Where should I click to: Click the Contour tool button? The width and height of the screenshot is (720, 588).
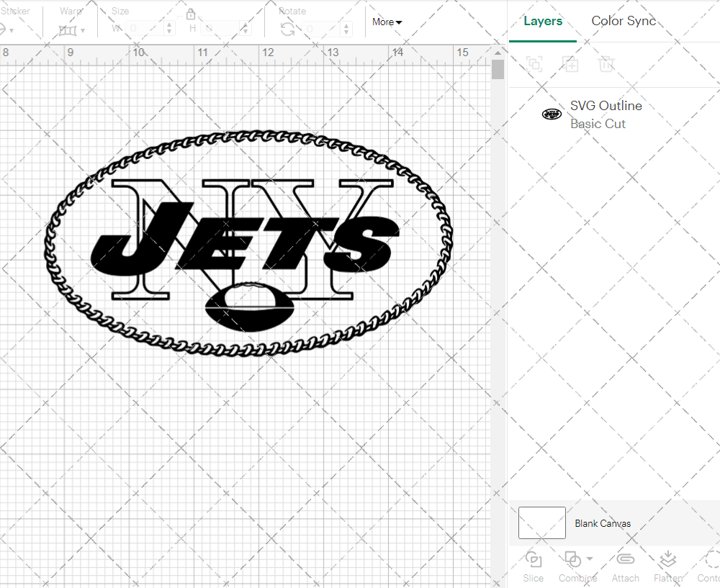point(709,567)
